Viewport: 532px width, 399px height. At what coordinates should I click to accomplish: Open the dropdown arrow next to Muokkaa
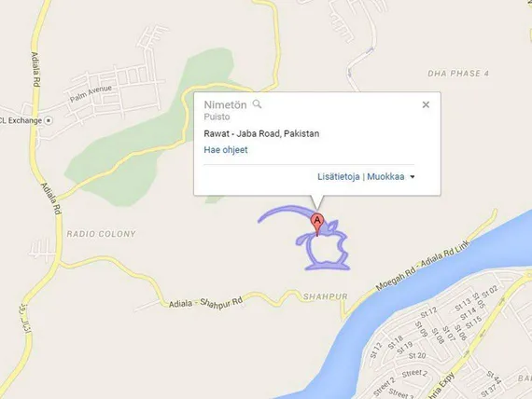point(413,176)
